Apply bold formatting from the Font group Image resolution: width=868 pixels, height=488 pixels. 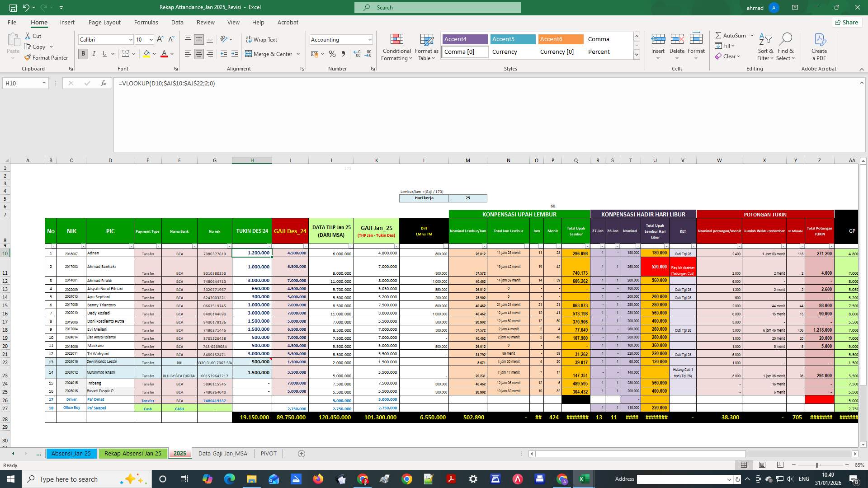[83, 53]
